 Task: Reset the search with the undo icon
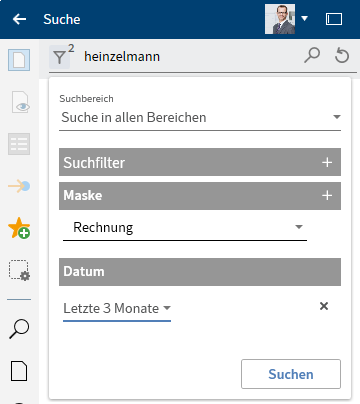click(x=342, y=56)
